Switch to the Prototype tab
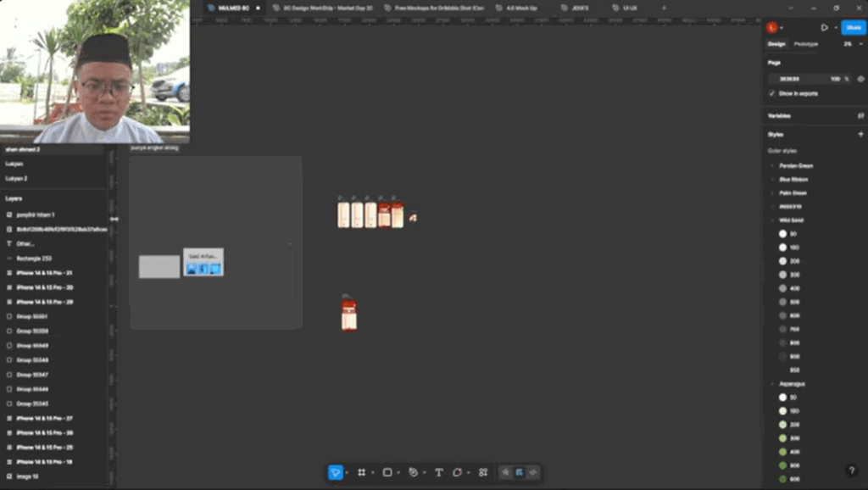This screenshot has height=490, width=868. 805,44
